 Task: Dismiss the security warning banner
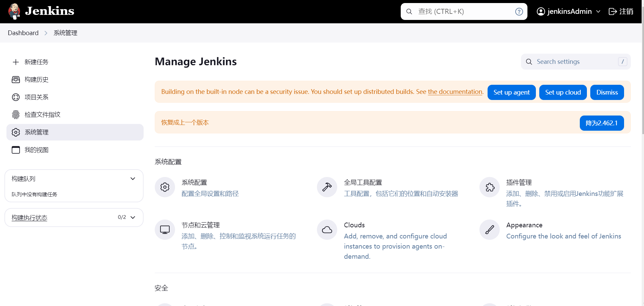607,93
